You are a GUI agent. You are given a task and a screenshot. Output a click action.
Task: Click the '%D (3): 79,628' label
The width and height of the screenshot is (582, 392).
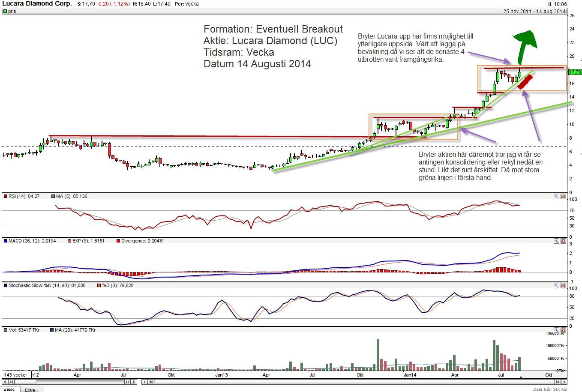(118, 286)
